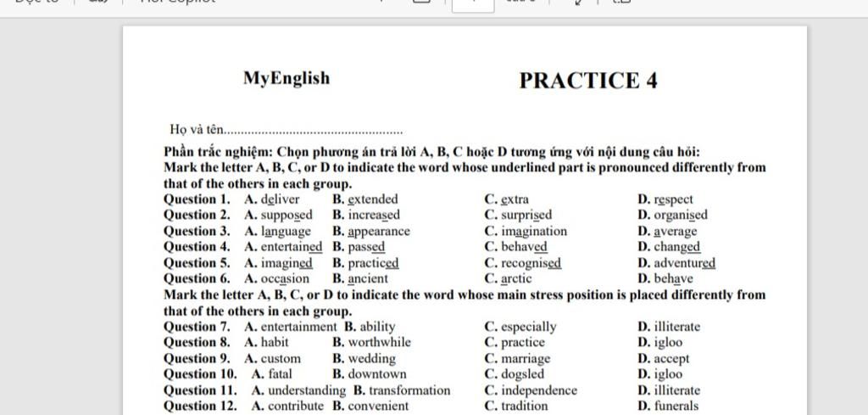Click 'igloo' in Question 8
The image size is (868, 415).
pos(668,342)
